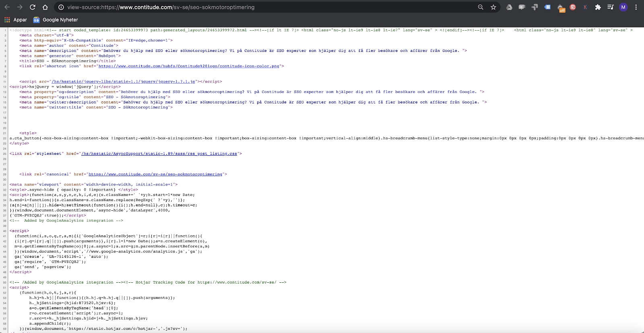Click the red circular extension icon
This screenshot has height=333, width=644.
(573, 7)
